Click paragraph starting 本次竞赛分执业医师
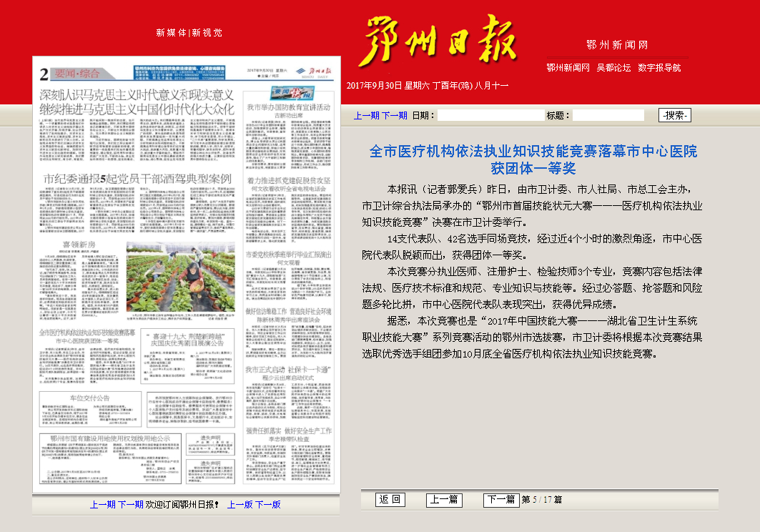 pyautogui.click(x=532, y=288)
